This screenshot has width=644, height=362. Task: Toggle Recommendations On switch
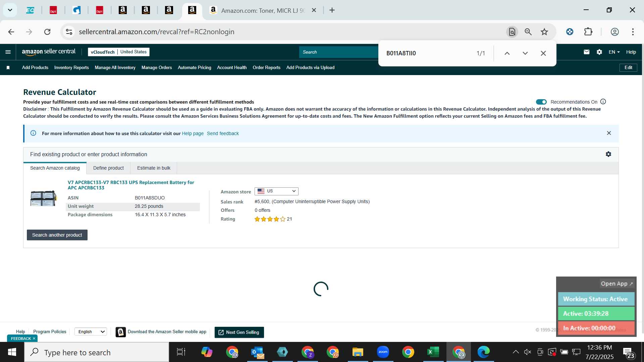[x=541, y=102]
